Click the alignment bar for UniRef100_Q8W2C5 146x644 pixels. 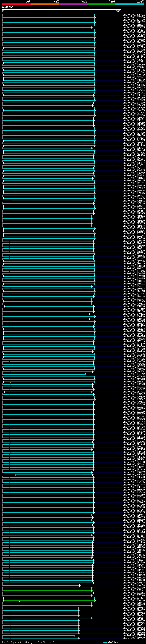point(39,635)
